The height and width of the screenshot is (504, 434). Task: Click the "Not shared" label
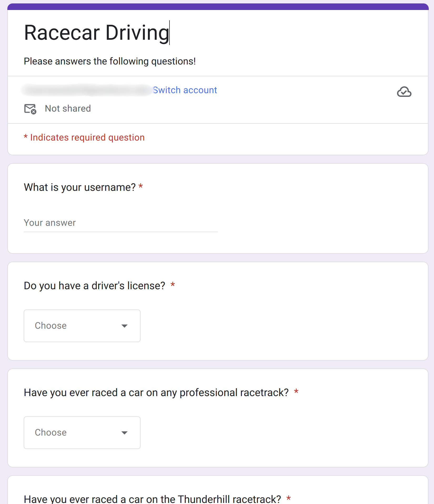(x=68, y=108)
